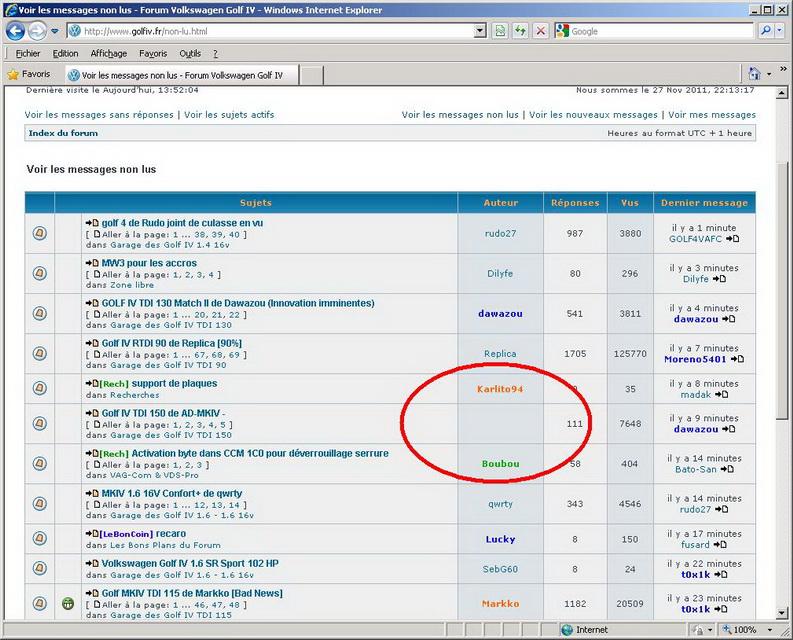Open the search provider dropdown arrow
Viewport: 793px width, 640px height.
coord(779,31)
